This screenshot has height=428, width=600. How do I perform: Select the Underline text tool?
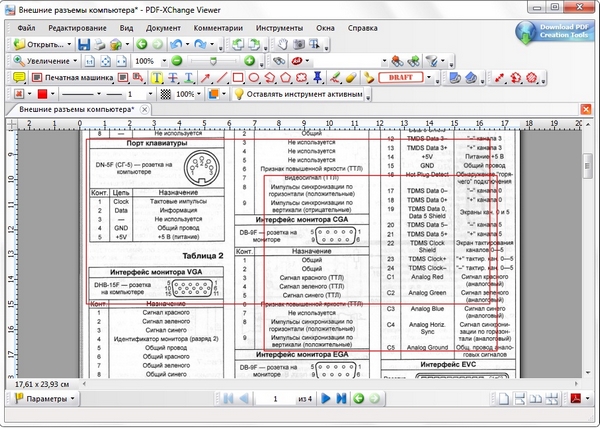(x=189, y=78)
